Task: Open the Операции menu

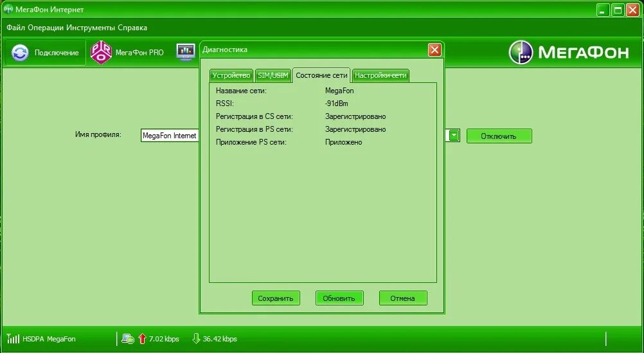Action: pos(46,28)
